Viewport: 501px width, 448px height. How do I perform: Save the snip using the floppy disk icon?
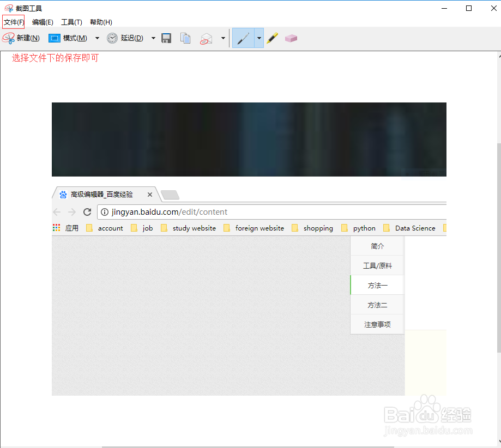coord(166,38)
